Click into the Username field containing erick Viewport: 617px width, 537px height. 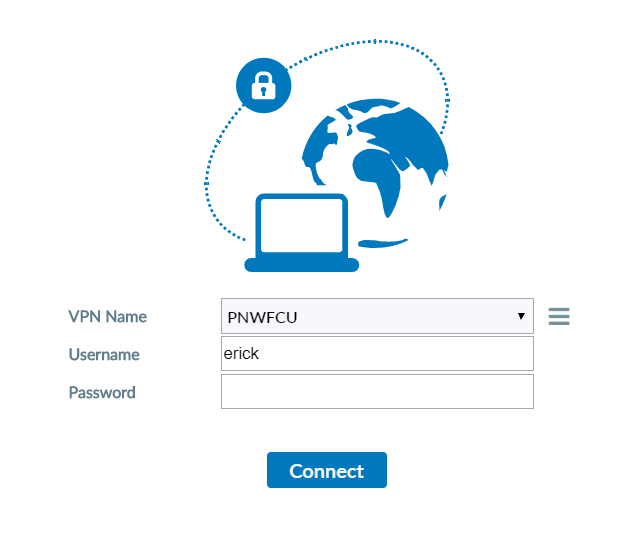[377, 354]
